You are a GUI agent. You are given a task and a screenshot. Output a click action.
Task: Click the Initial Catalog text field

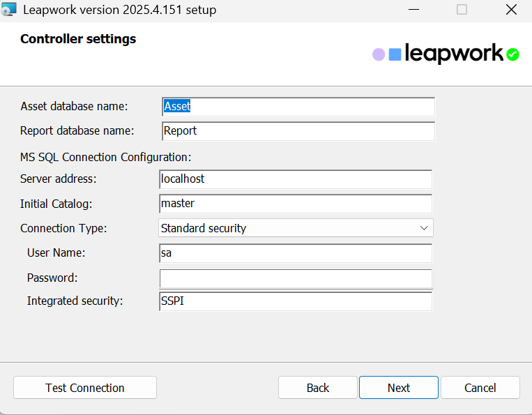(296, 204)
